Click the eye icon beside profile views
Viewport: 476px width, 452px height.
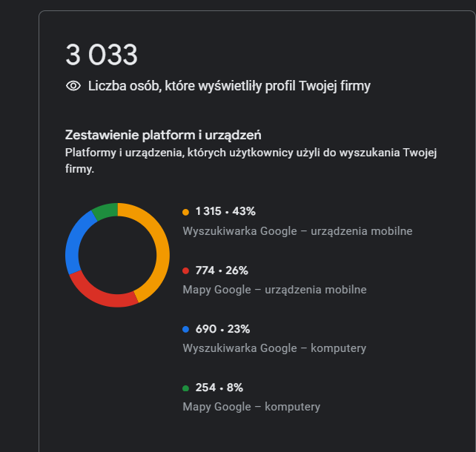click(73, 86)
